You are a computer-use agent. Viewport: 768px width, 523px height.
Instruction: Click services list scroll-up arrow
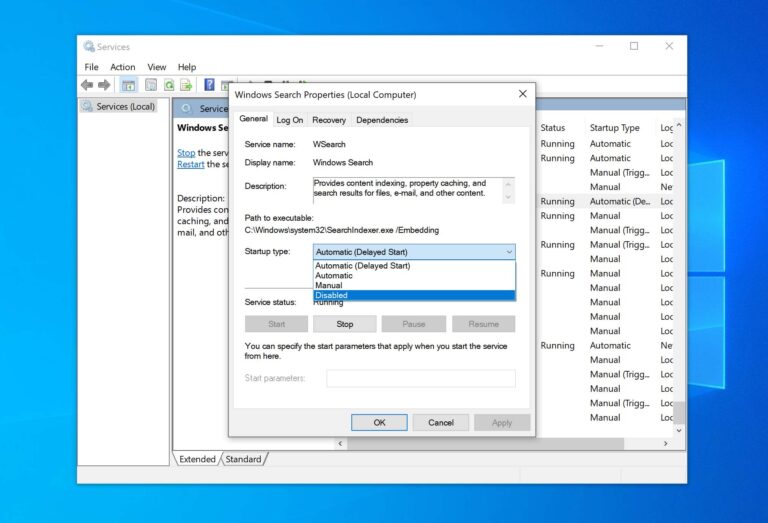[x=679, y=125]
